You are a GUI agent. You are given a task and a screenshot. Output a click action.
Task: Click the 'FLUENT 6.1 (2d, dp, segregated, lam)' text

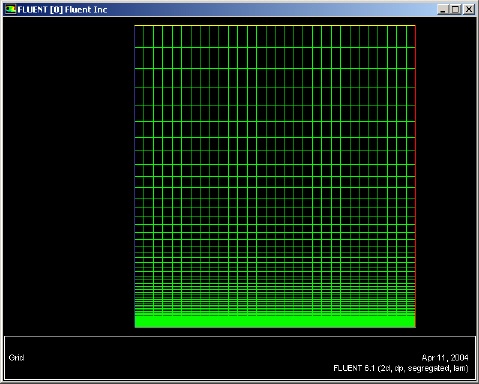click(x=401, y=368)
